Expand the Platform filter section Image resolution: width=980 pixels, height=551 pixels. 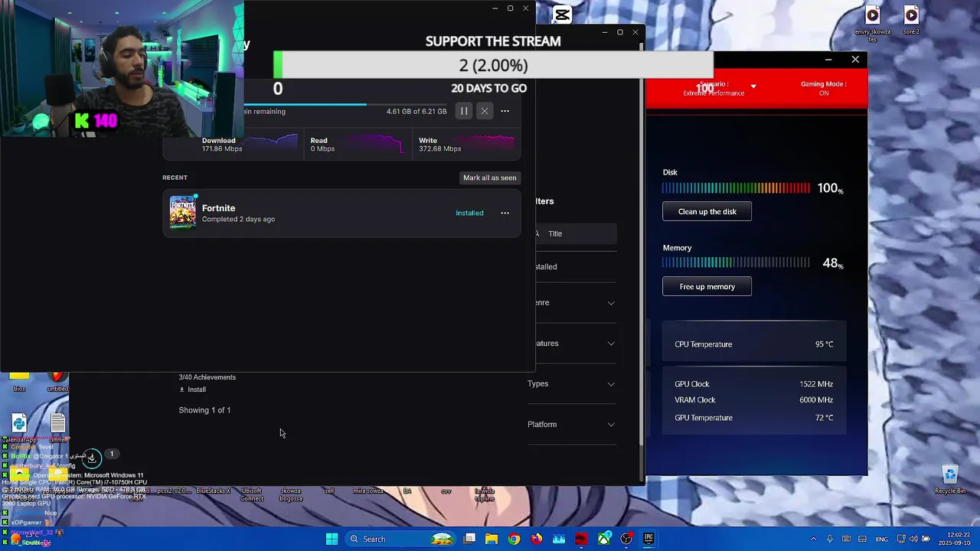tap(571, 424)
